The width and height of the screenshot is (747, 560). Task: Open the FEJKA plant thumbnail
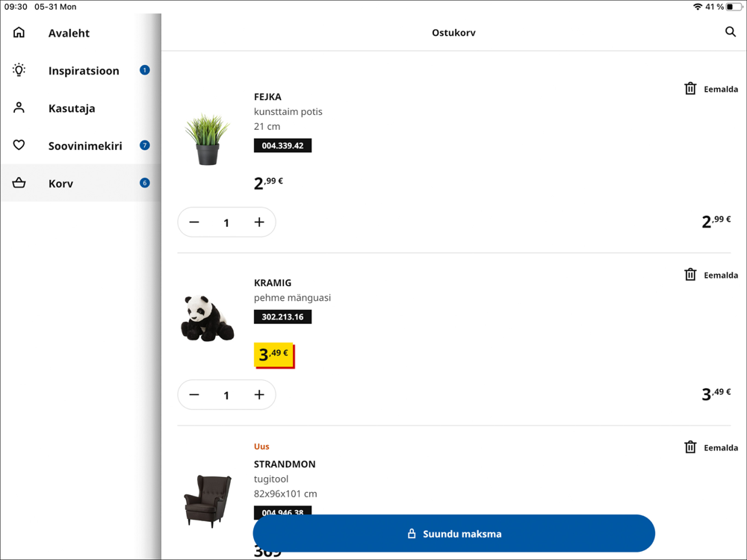coord(208,140)
